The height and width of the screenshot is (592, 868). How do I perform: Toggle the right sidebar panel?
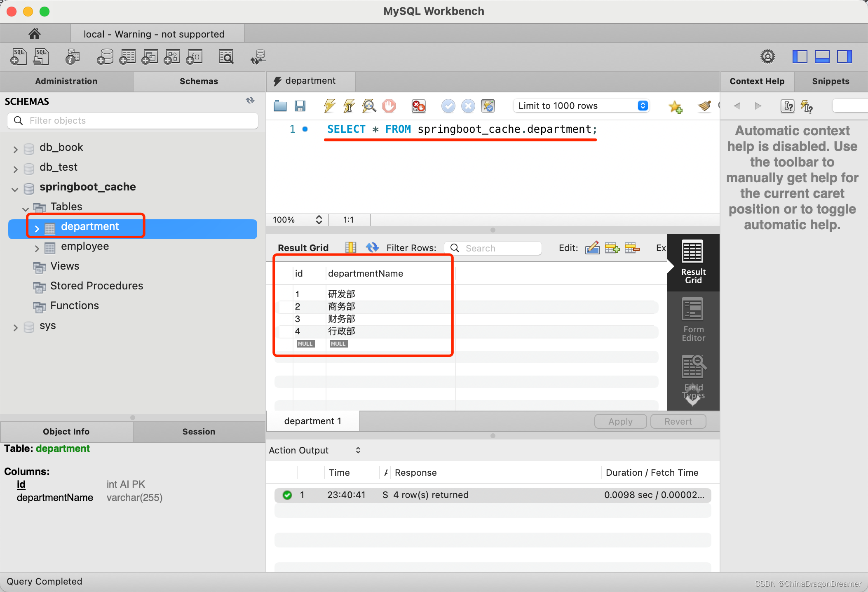pyautogui.click(x=845, y=56)
